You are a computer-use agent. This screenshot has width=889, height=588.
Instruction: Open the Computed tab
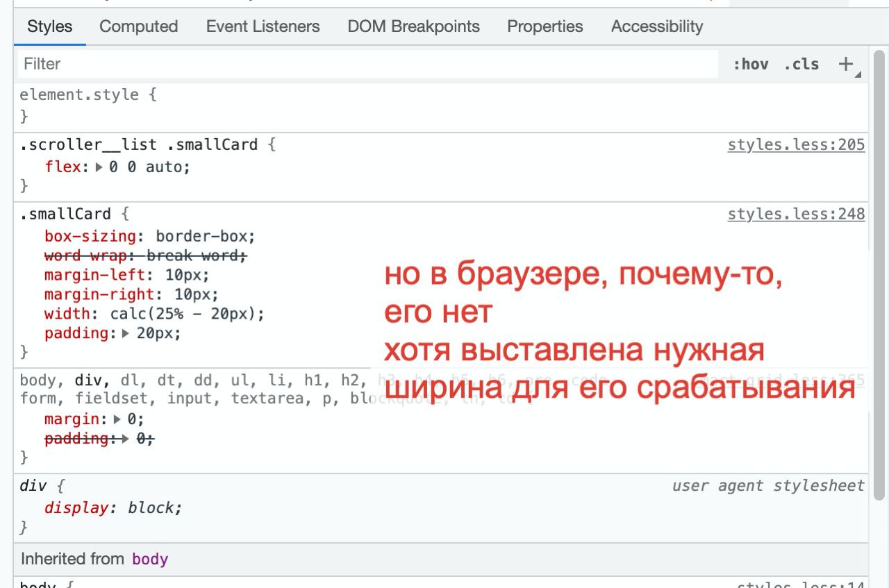tap(139, 26)
